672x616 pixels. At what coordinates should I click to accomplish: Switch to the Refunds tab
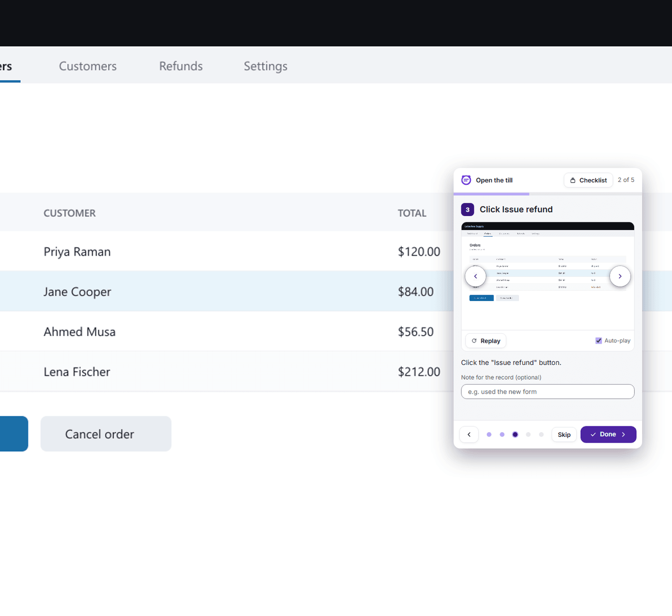point(181,66)
